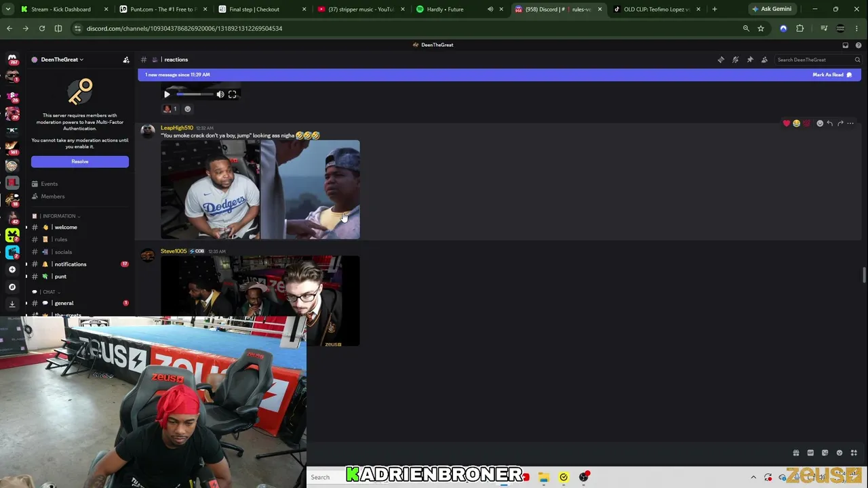This screenshot has height=488, width=868.
Task: Open LeapHigh510's attached image
Action: pos(260,190)
